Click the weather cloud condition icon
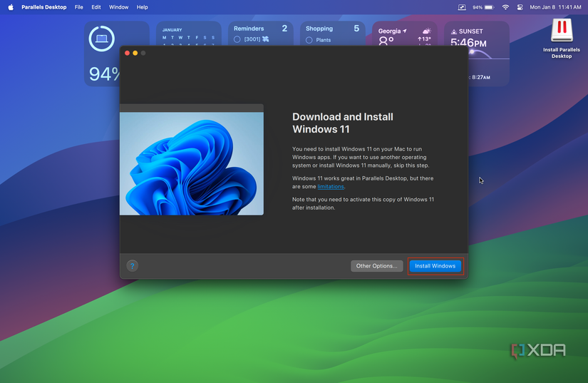This screenshot has width=588, height=383. click(426, 31)
